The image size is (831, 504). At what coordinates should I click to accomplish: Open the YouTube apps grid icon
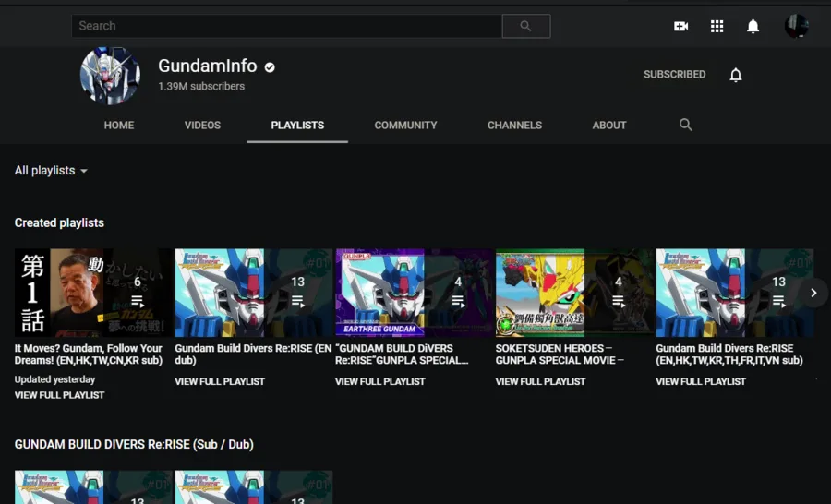click(717, 26)
